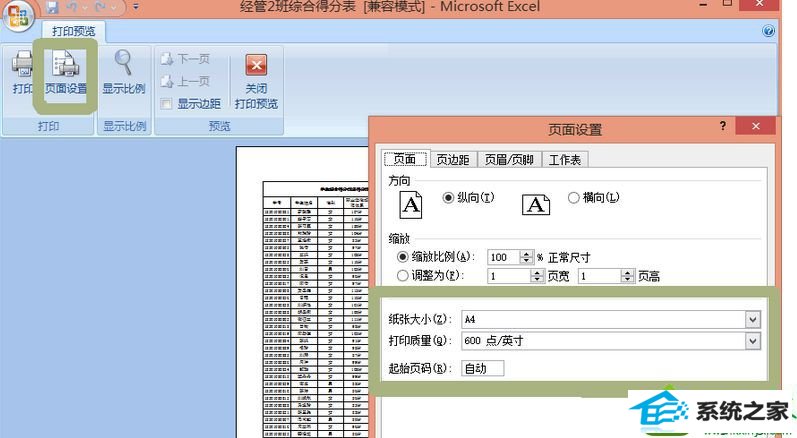
Task: Select the Adjust to scale (缩放比例) radio
Action: [403, 257]
